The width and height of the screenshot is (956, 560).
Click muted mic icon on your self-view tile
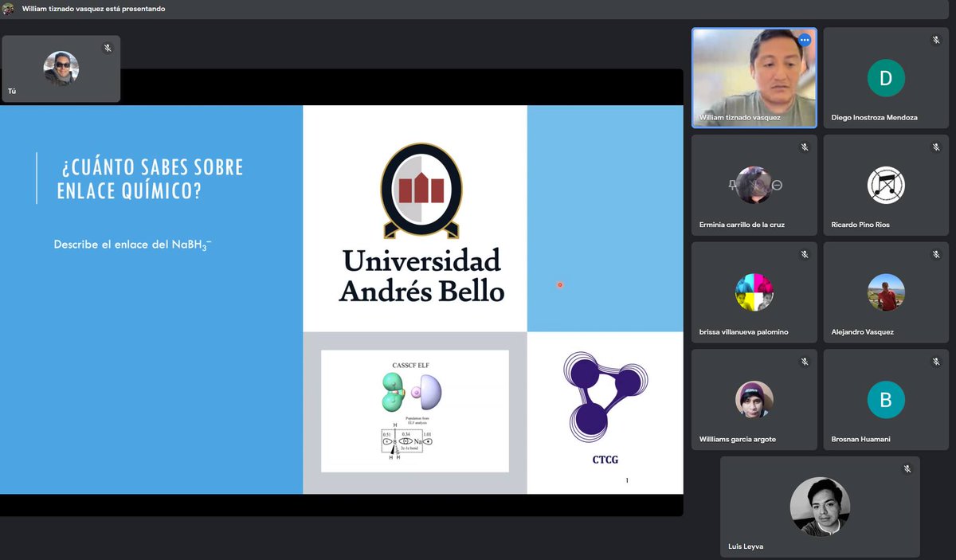pyautogui.click(x=108, y=49)
